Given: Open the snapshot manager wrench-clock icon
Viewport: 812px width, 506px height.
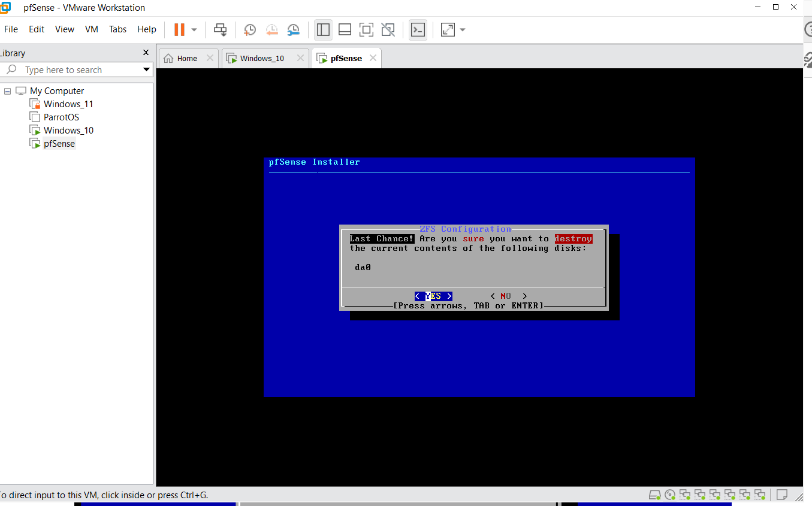Looking at the screenshot, I should pyautogui.click(x=293, y=29).
